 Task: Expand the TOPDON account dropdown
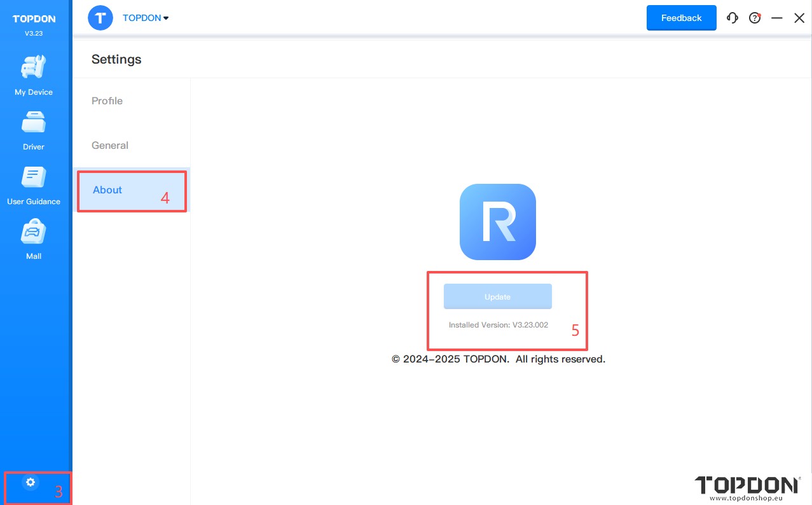146,18
